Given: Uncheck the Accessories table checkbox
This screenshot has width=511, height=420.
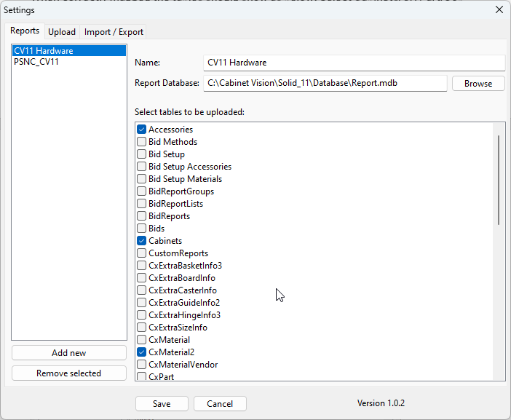Looking at the screenshot, I should 142,130.
